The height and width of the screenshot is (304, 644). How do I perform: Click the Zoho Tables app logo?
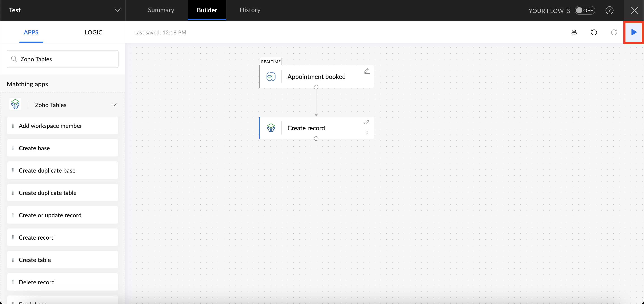click(x=15, y=104)
